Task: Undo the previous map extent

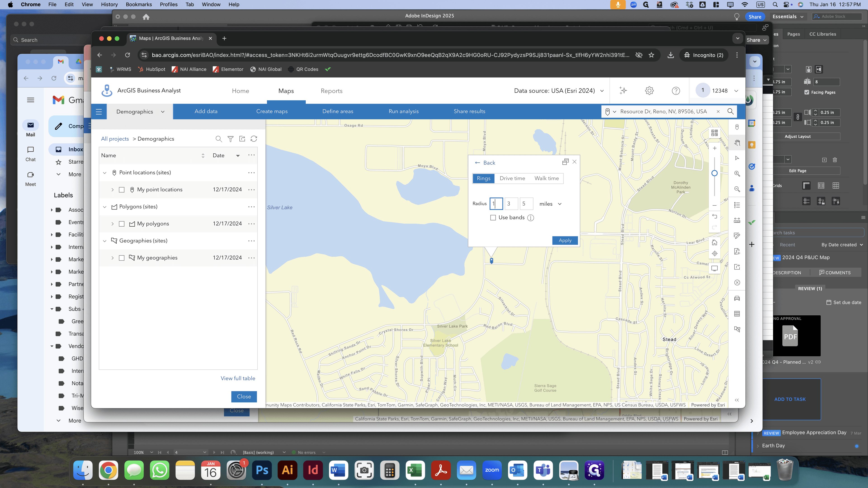Action: (x=714, y=217)
